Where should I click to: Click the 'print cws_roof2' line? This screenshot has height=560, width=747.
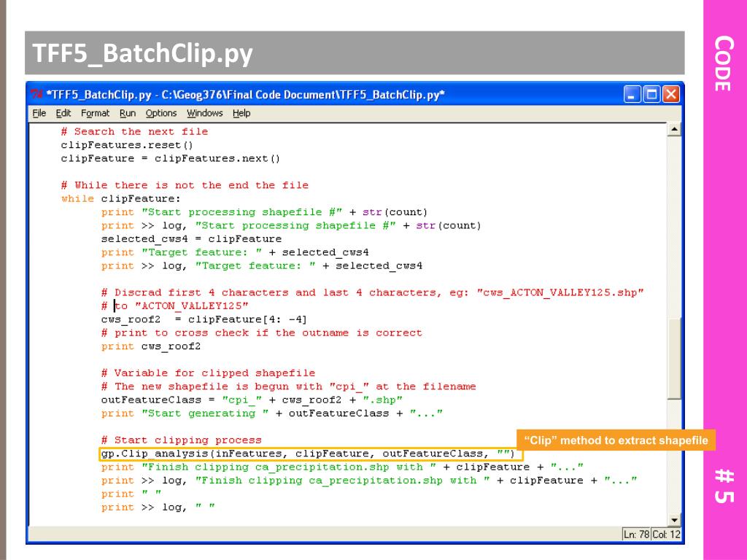tap(150, 346)
